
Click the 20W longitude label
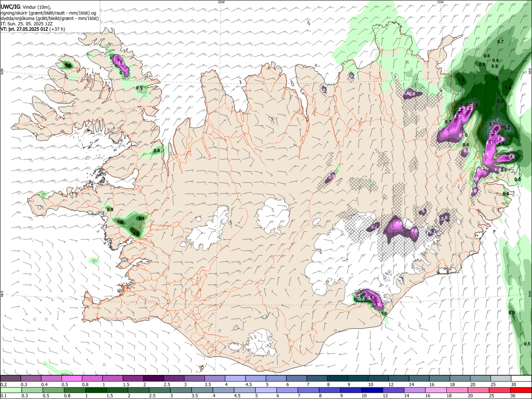(x=221, y=2)
